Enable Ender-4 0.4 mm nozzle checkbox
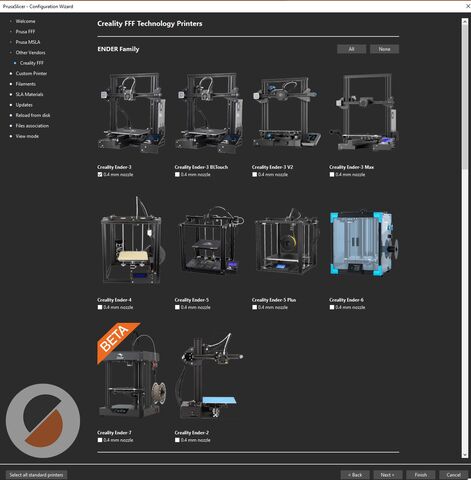The image size is (471, 480). [x=100, y=307]
